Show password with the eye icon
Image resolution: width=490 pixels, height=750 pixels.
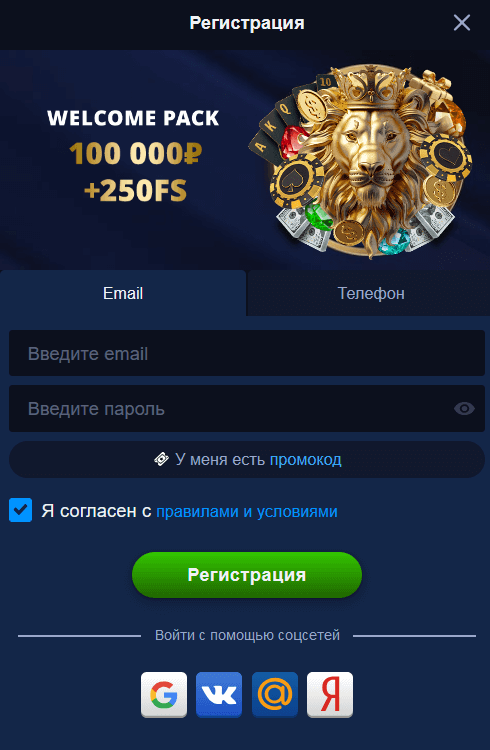tap(464, 408)
